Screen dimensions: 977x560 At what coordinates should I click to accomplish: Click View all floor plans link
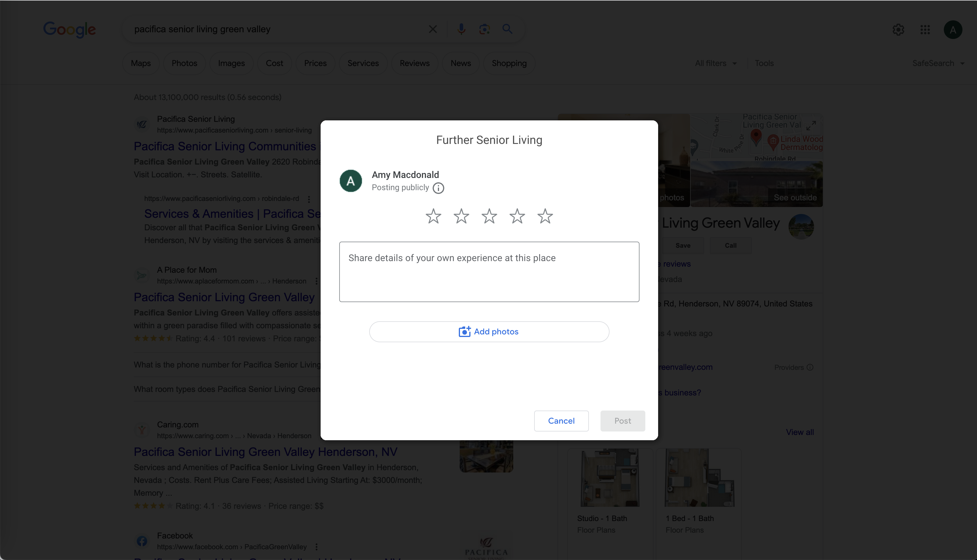pos(800,432)
